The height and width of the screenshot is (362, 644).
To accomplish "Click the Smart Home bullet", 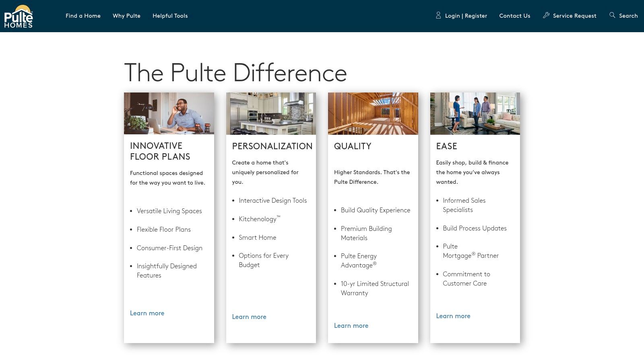I will [257, 237].
